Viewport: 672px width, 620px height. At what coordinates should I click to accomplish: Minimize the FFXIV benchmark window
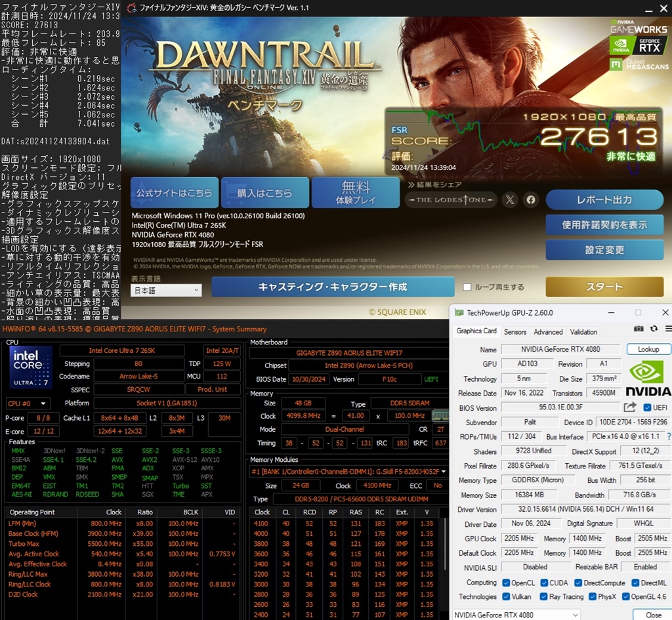coord(649,9)
